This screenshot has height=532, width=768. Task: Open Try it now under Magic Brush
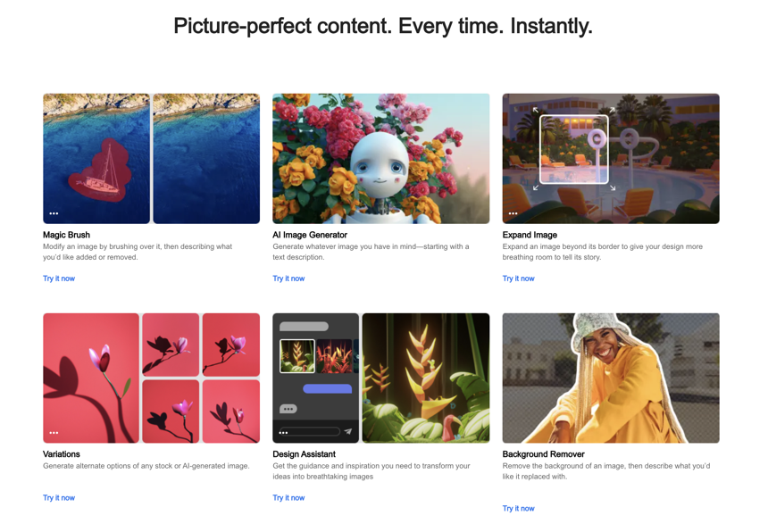[x=59, y=278]
